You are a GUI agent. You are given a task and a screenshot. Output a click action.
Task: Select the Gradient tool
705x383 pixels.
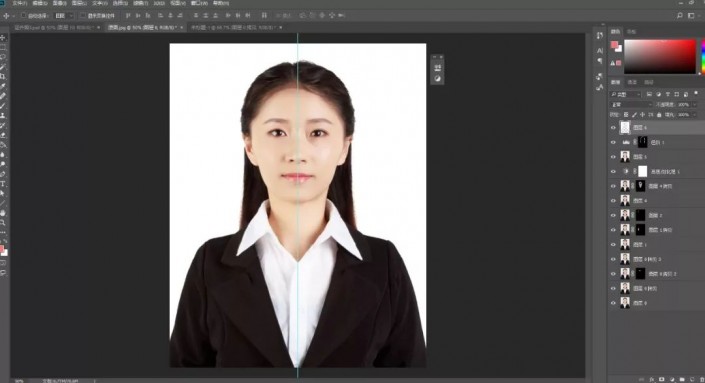coord(3,145)
